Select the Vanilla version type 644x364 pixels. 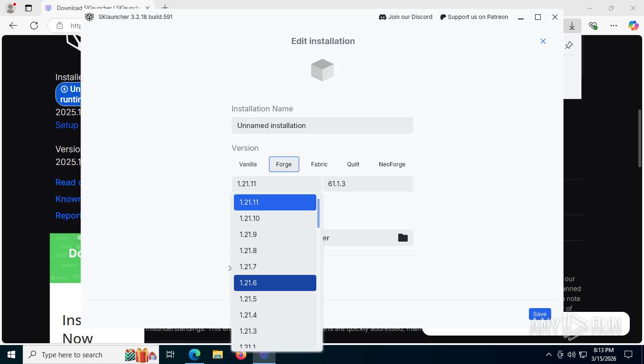click(248, 164)
